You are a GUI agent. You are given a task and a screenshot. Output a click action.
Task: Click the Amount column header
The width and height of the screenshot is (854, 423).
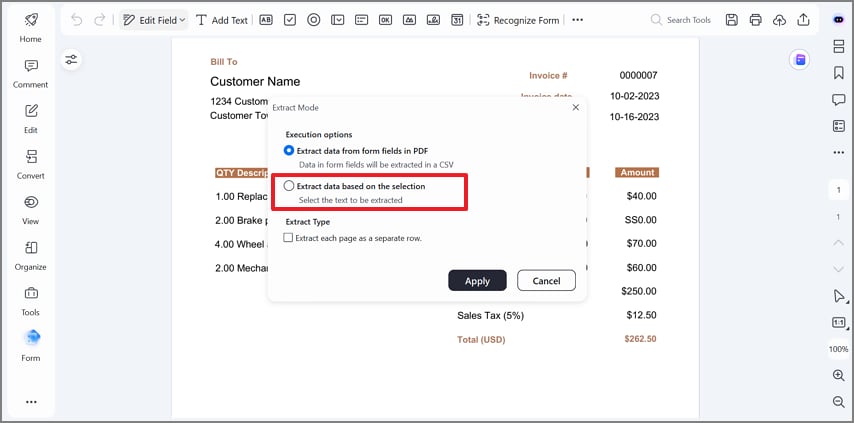(637, 173)
